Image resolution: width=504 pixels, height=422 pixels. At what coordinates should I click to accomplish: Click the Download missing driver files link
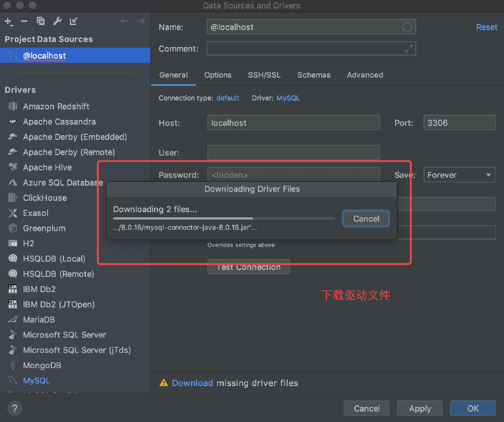click(x=192, y=383)
